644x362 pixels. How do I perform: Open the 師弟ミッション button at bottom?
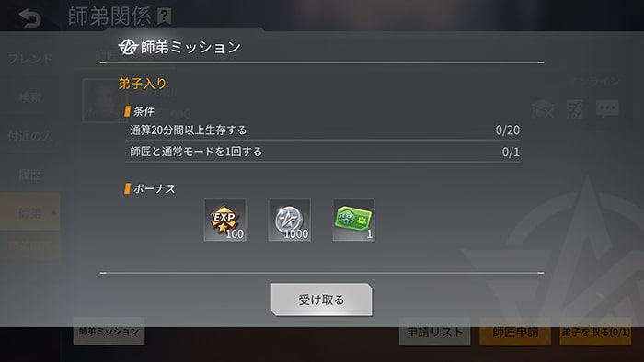pyautogui.click(x=109, y=331)
